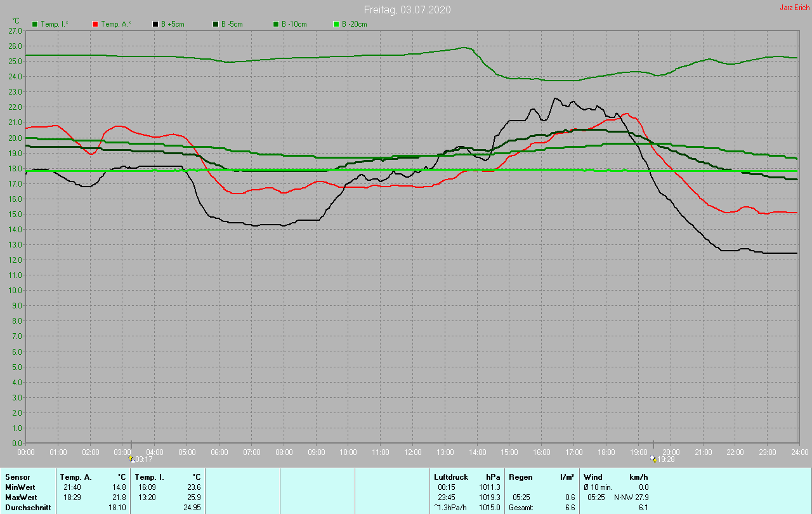Click the 12:00 mark on time axis

tap(412, 452)
